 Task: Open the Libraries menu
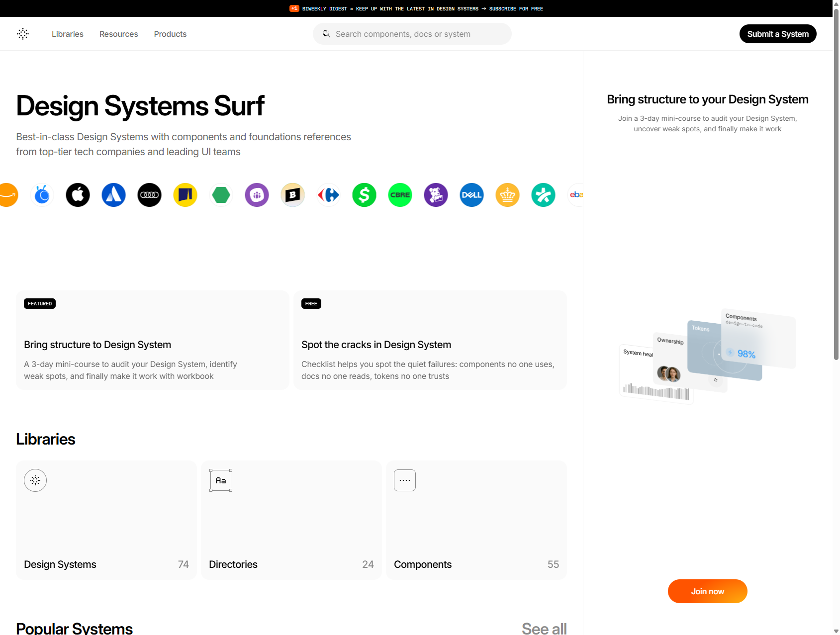(x=67, y=34)
